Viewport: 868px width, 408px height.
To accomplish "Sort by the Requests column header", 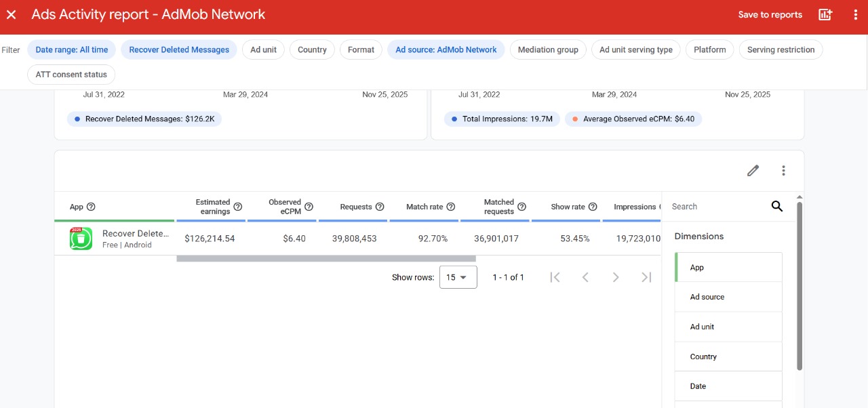I will click(356, 207).
